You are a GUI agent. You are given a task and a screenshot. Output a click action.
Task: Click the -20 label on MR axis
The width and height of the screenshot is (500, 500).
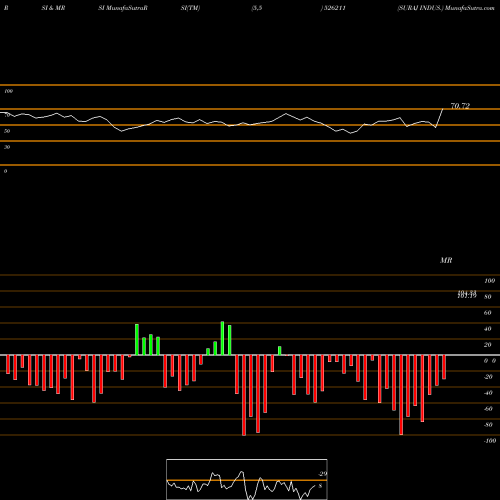(488, 377)
